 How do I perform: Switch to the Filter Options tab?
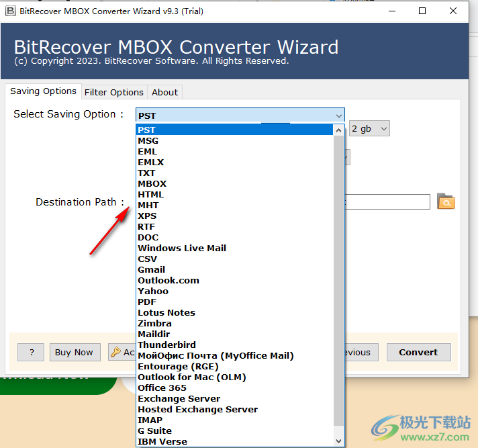coord(114,92)
